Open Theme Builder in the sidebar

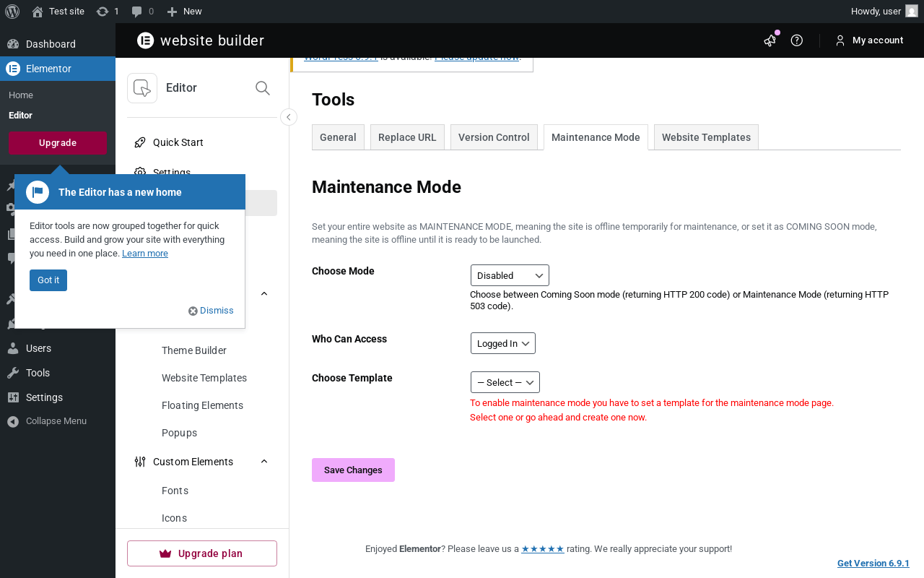194,350
